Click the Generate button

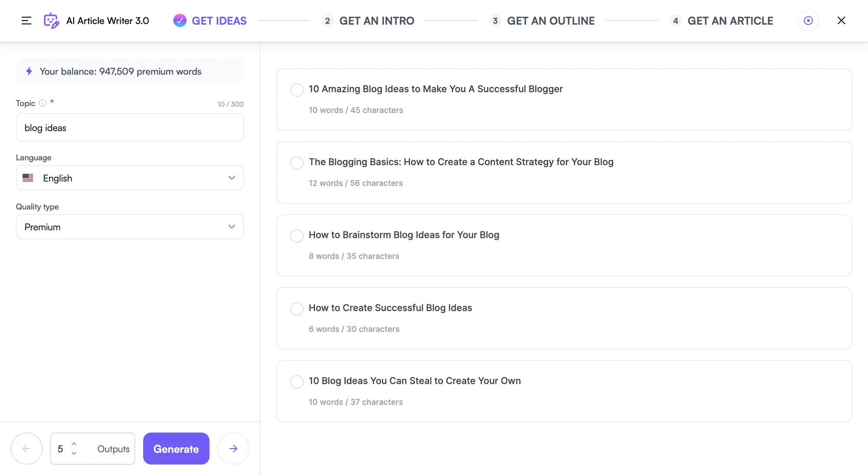click(176, 449)
